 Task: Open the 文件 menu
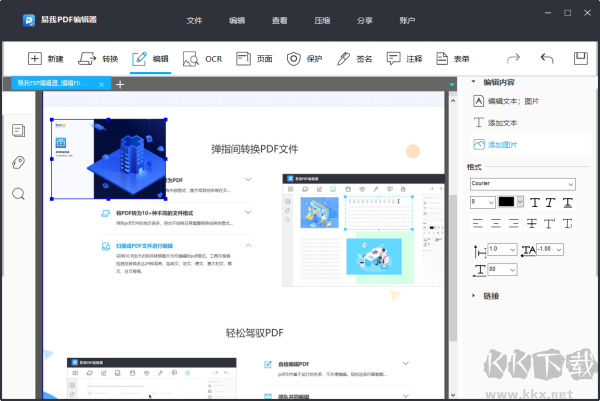pyautogui.click(x=194, y=20)
